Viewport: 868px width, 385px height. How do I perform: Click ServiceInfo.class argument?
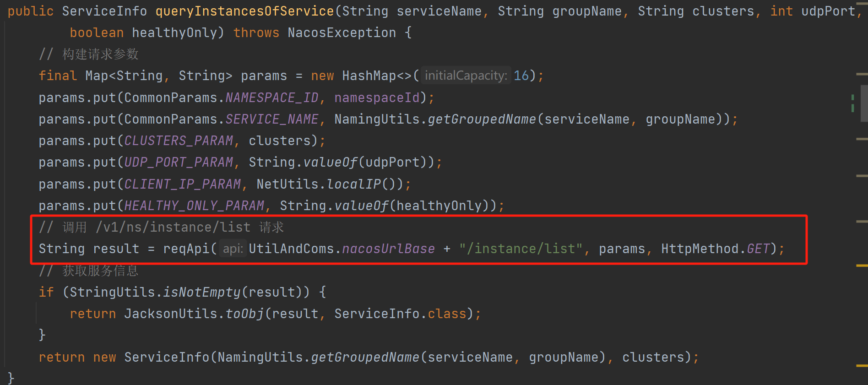pyautogui.click(x=400, y=314)
